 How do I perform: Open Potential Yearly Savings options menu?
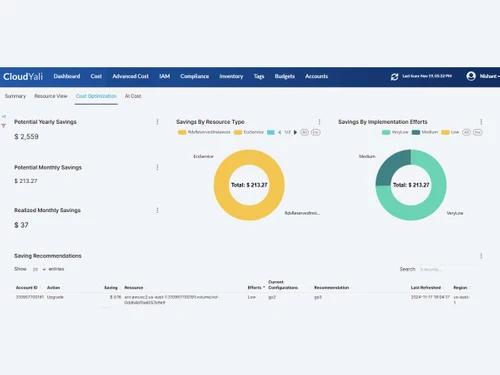(157, 122)
